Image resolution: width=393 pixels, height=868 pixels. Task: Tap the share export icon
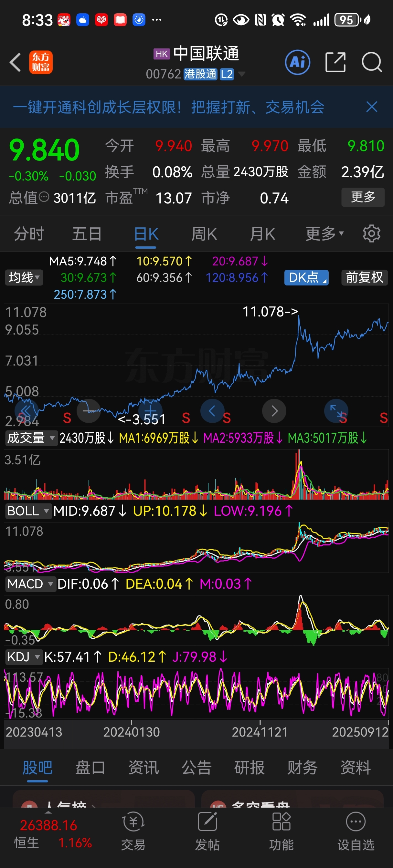tap(335, 62)
